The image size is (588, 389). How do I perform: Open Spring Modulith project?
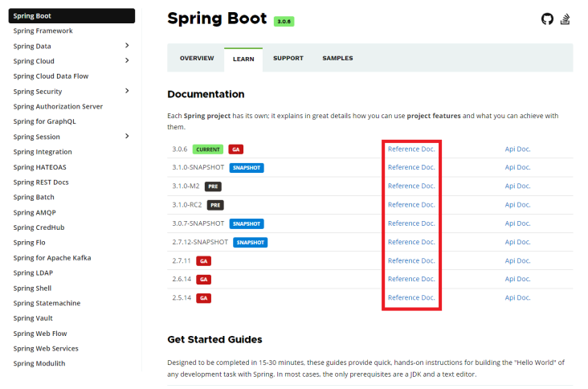coord(39,364)
